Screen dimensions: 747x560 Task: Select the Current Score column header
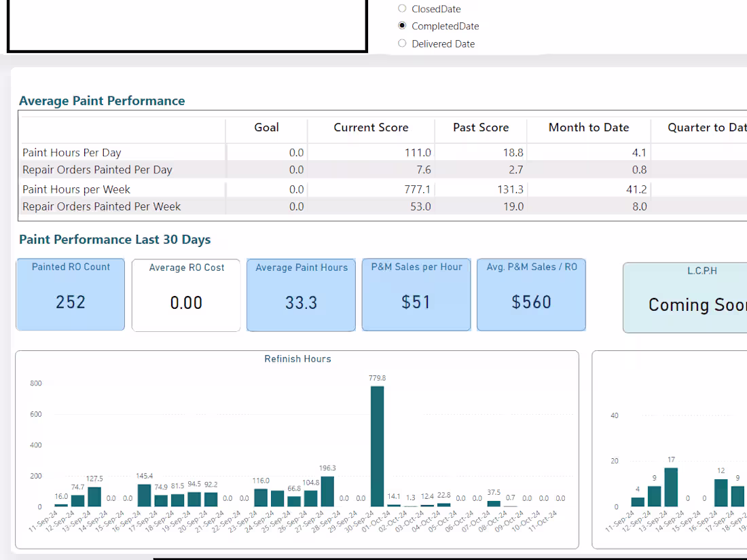click(x=371, y=128)
